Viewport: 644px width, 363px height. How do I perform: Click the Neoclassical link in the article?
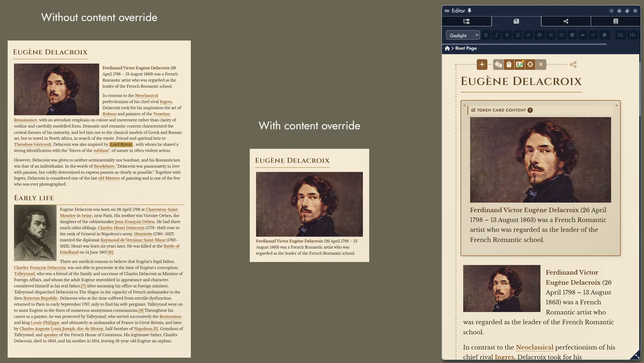146,95
